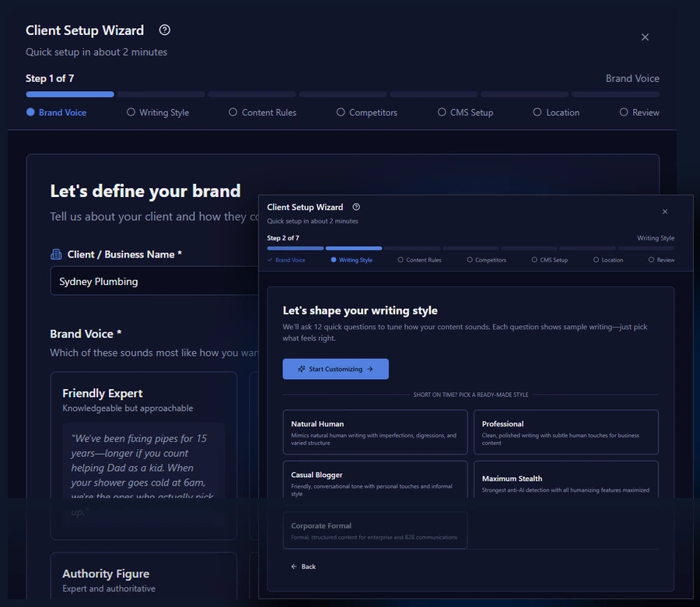Go Back from the writing style step

pos(303,567)
